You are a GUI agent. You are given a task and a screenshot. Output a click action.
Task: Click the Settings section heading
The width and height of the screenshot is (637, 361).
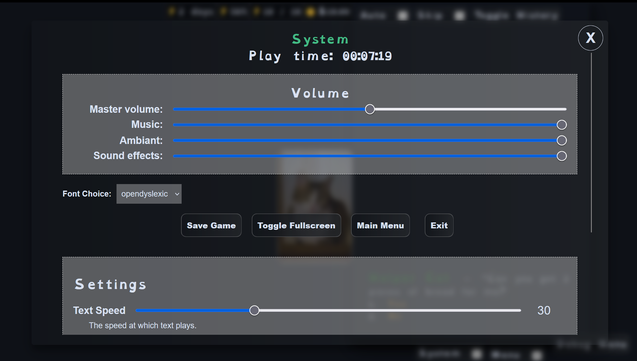[110, 284]
